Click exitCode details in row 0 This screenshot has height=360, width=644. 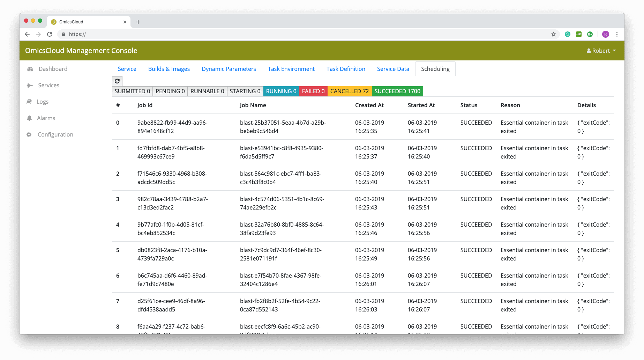(x=593, y=127)
